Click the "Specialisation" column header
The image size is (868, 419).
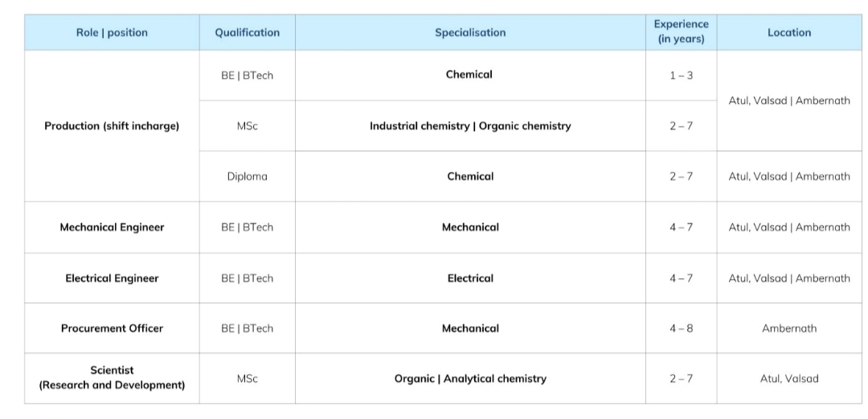470,33
